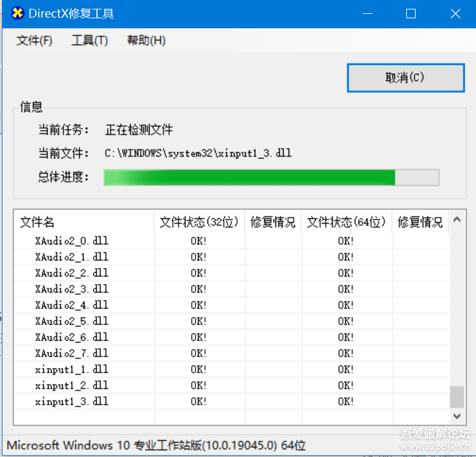The width and height of the screenshot is (476, 457).
Task: Select the XAudio2_7.dll row
Action: click(231, 353)
